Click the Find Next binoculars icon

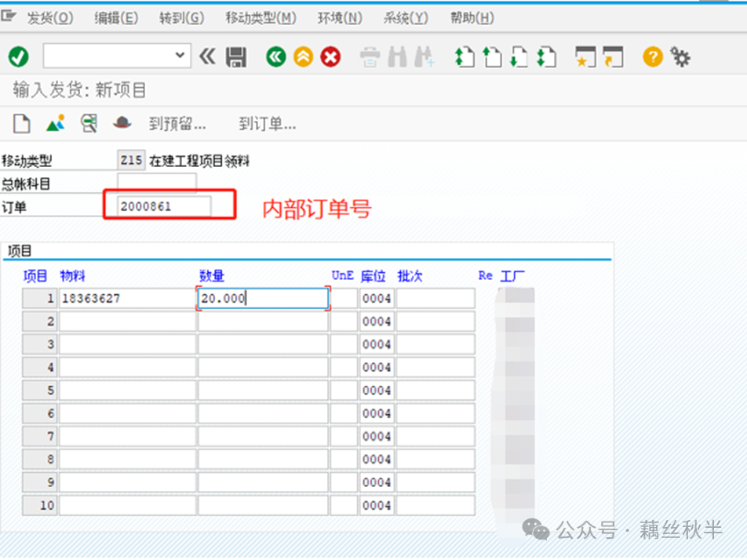[x=425, y=56]
